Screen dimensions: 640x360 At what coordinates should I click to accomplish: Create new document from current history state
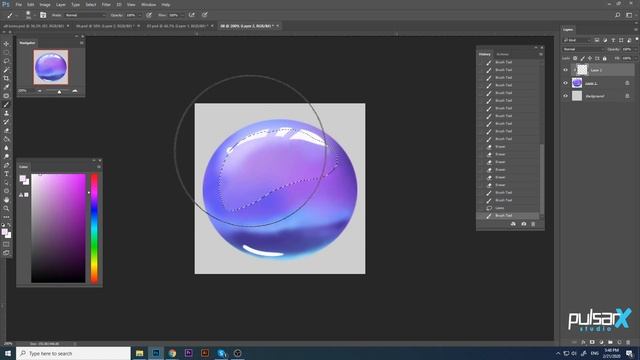[x=513, y=224]
